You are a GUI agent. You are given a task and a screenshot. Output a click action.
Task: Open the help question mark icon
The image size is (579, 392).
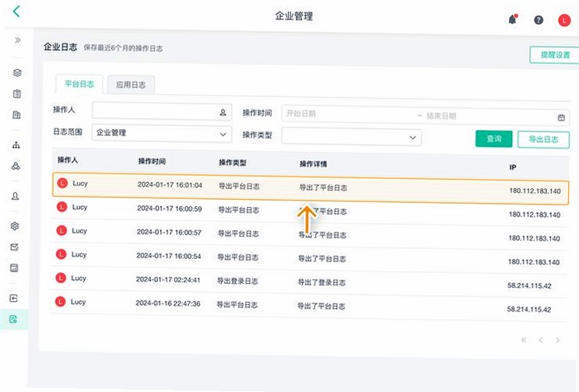point(539,20)
